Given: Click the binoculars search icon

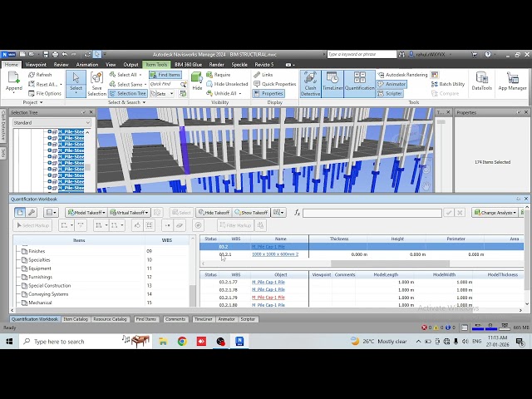Looking at the screenshot, I should click(402, 54).
